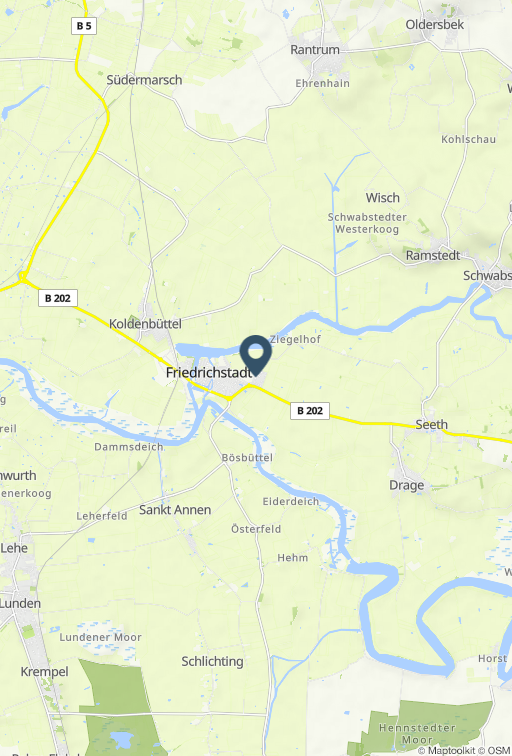This screenshot has height=756, width=512.
Task: Click the Krempel place label
Action: 44,672
